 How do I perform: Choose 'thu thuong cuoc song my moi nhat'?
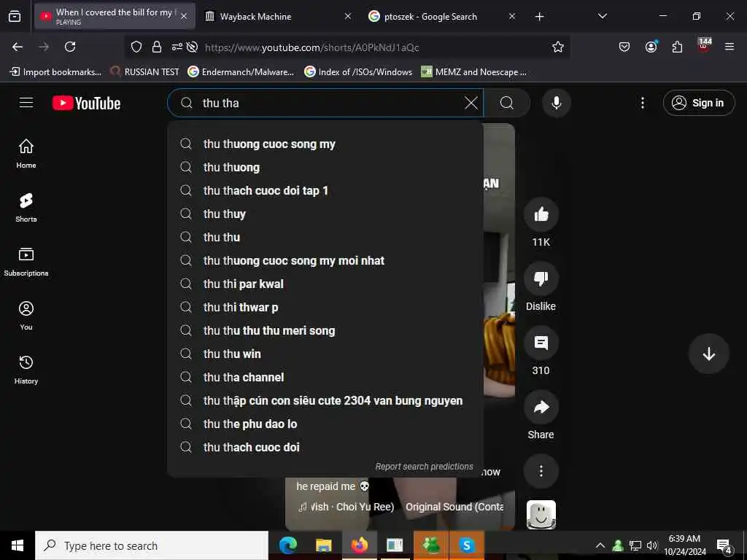(325, 260)
